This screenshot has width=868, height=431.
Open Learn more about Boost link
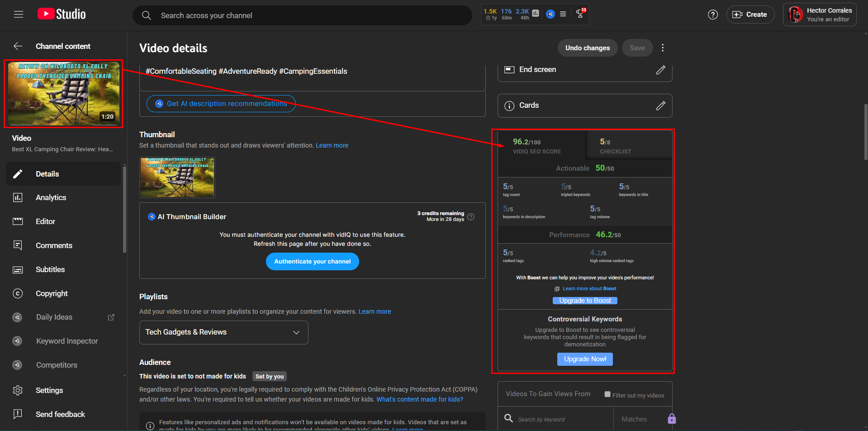coord(589,289)
